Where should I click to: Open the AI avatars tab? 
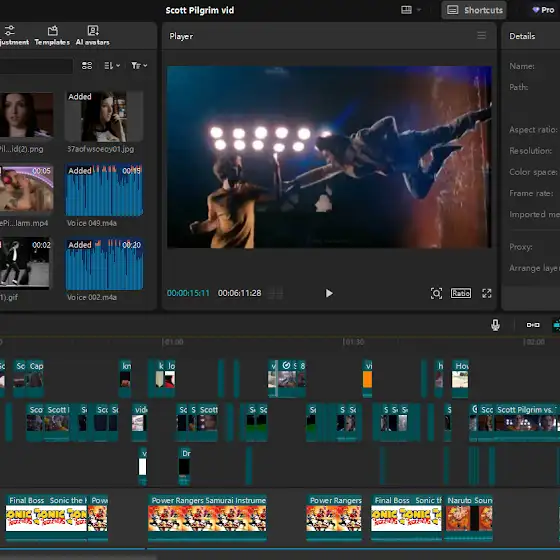tap(92, 35)
